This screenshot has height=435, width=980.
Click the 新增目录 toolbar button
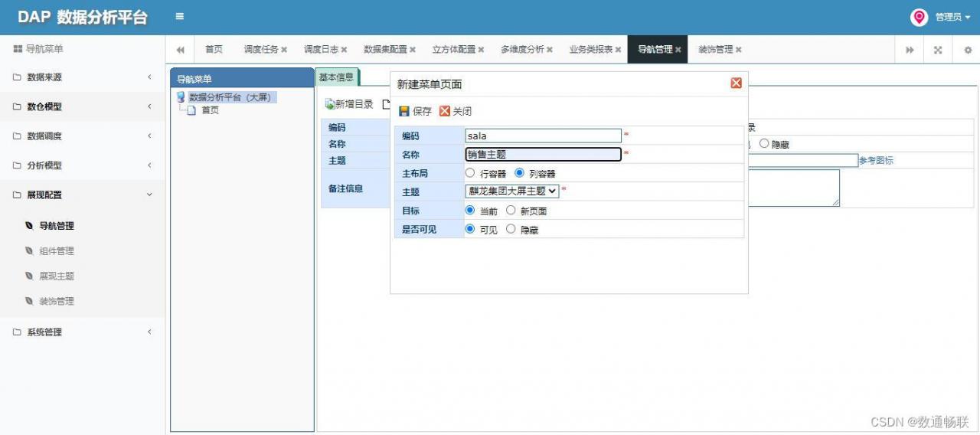pyautogui.click(x=349, y=104)
